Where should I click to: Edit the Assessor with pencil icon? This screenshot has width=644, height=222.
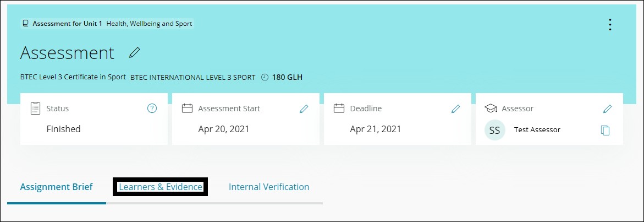607,109
